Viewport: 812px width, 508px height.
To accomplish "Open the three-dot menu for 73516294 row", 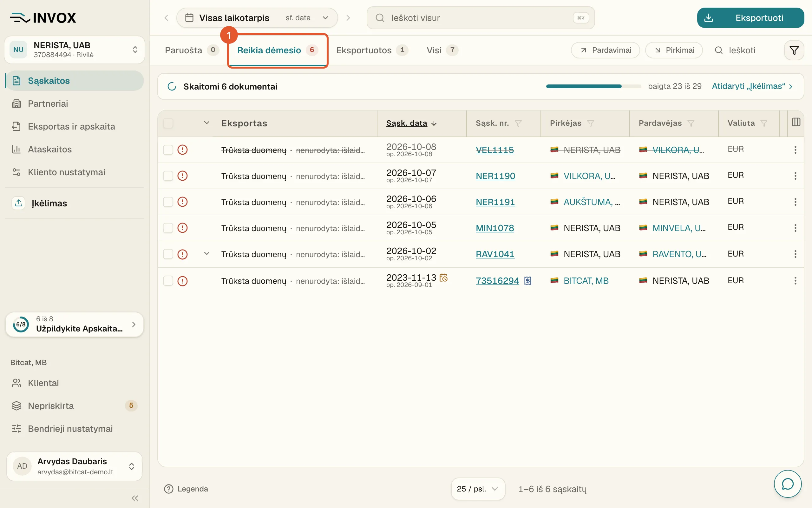I will coord(795,281).
